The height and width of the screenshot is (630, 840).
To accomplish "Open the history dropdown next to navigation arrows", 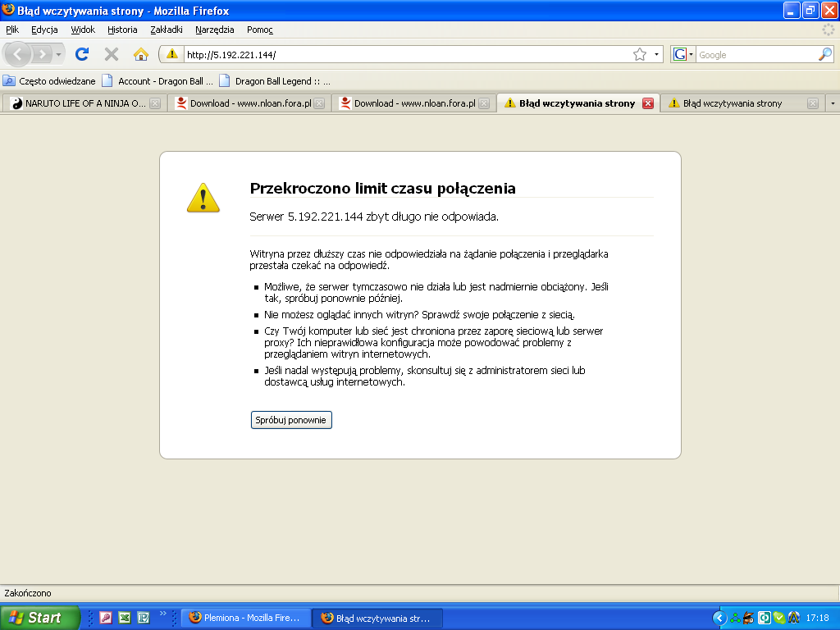I will pyautogui.click(x=58, y=55).
